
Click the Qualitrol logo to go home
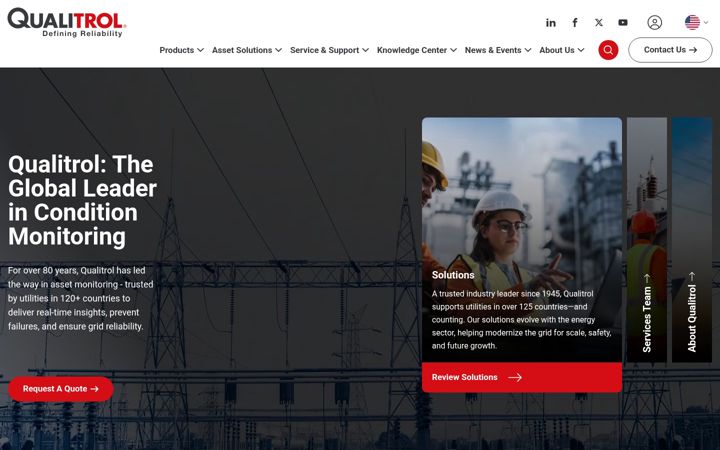pos(67,22)
